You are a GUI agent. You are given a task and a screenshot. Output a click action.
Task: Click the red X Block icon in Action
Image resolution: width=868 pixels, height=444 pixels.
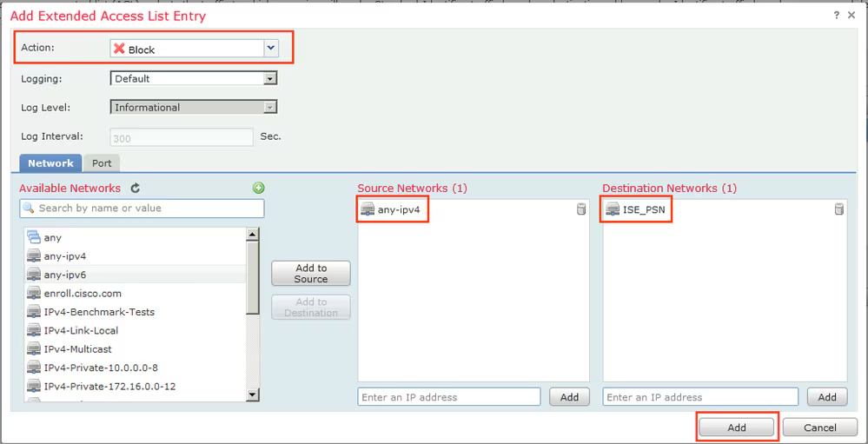pos(120,50)
